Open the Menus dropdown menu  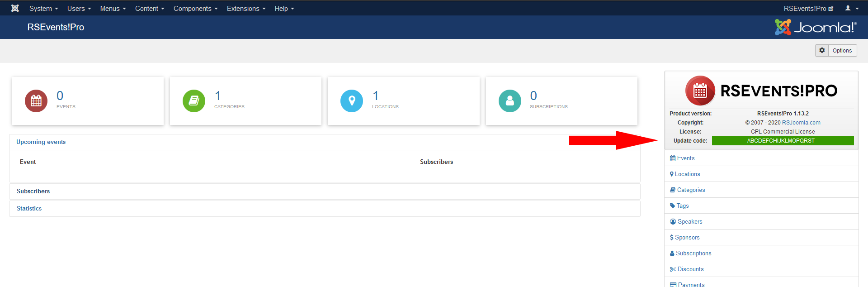[x=113, y=8]
